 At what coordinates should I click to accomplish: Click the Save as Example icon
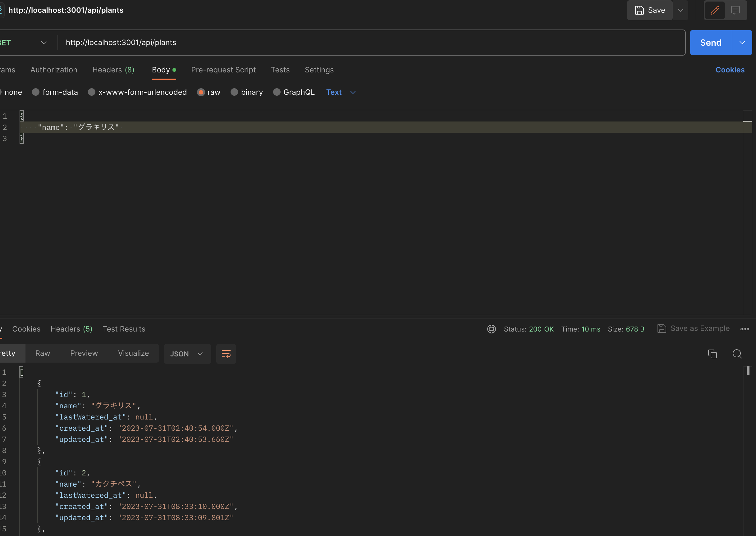[x=662, y=328]
